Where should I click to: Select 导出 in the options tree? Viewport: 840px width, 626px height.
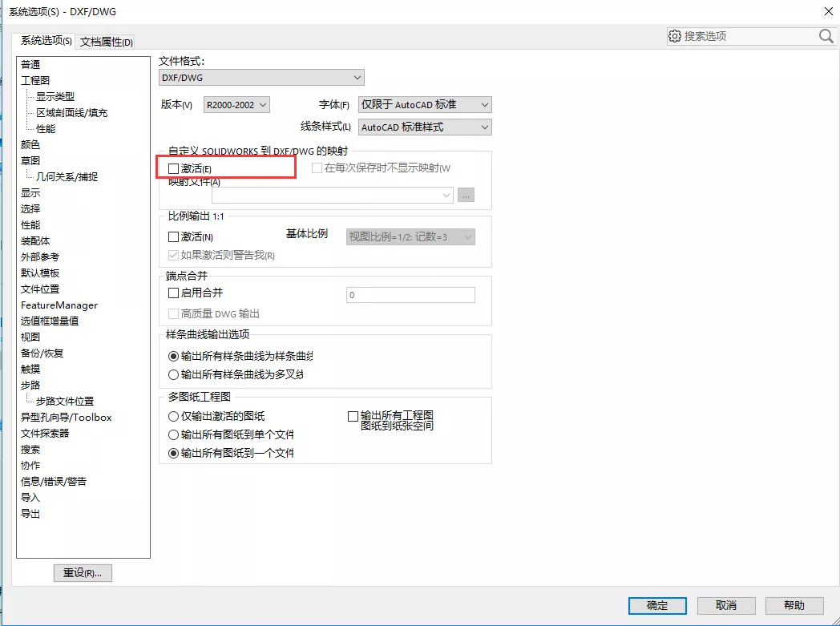(30, 513)
